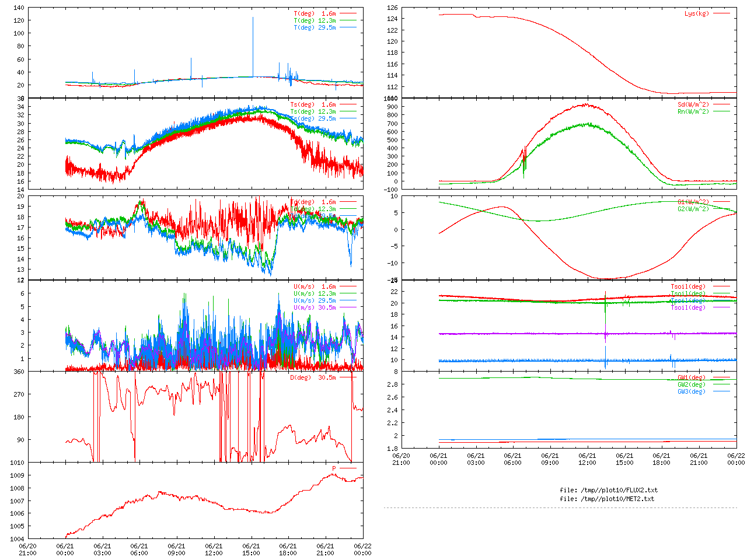
Task: Click the Lys(kg) legend entry
Action: coord(697,13)
